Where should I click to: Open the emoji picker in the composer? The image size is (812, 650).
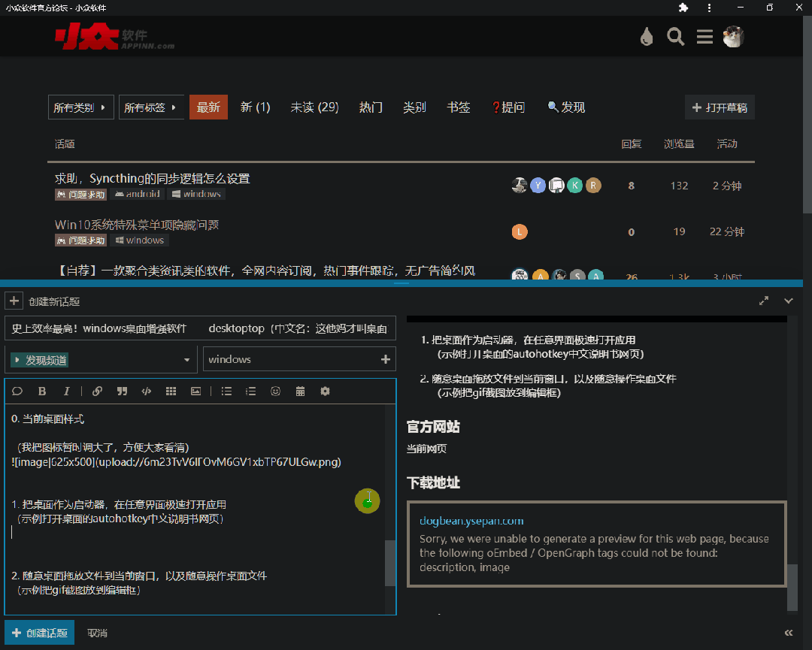(x=275, y=391)
